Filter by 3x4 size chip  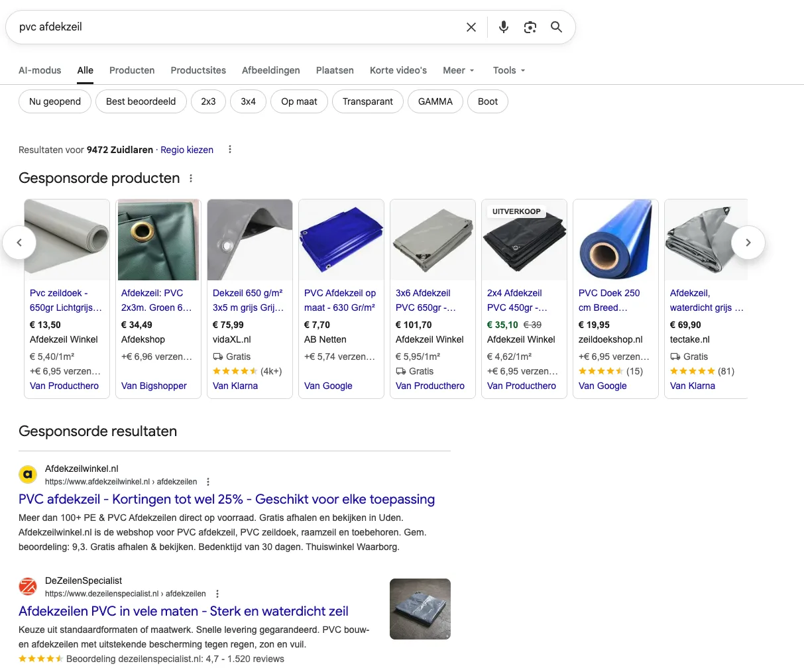coord(249,101)
